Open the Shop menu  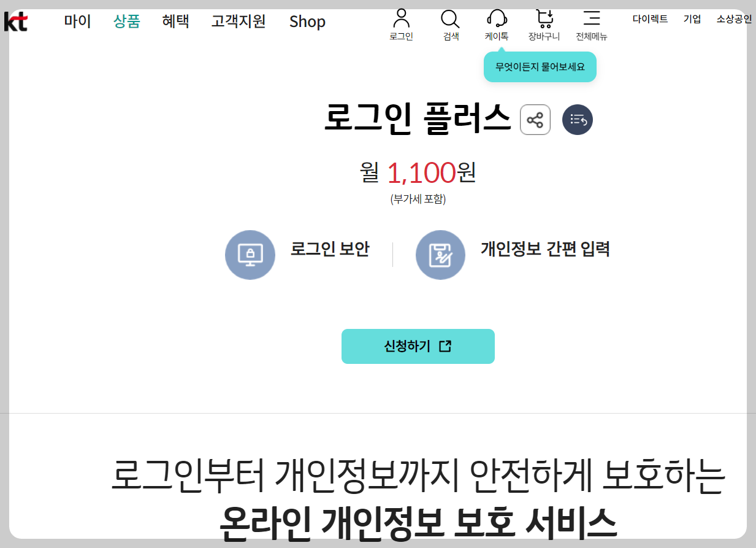click(307, 21)
